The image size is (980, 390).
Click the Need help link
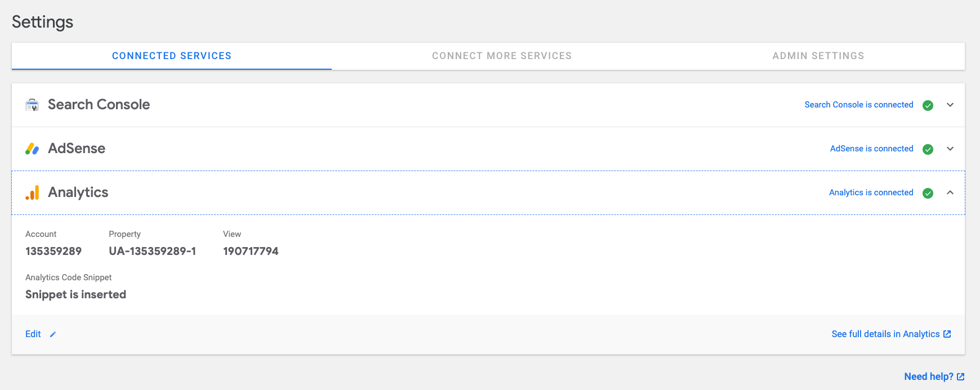tap(929, 376)
